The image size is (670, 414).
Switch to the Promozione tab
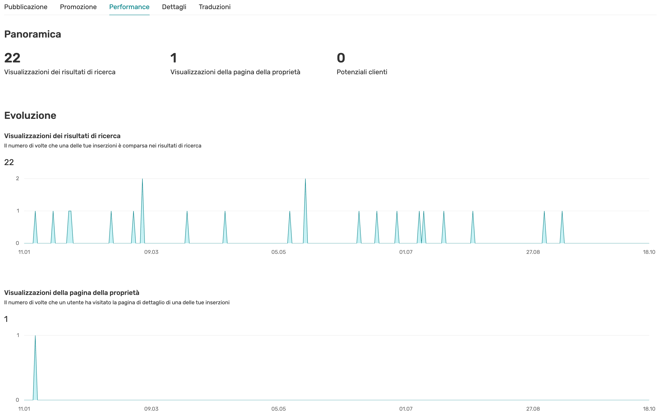tap(78, 7)
